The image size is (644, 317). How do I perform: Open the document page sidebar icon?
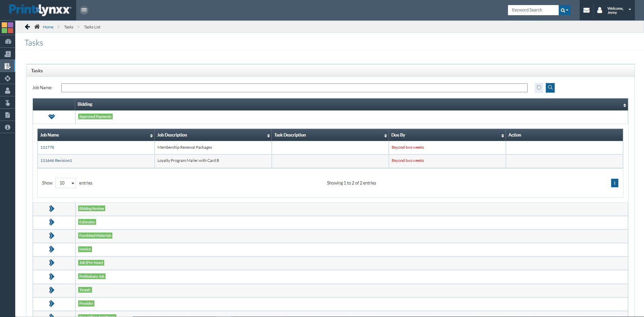coord(7,115)
